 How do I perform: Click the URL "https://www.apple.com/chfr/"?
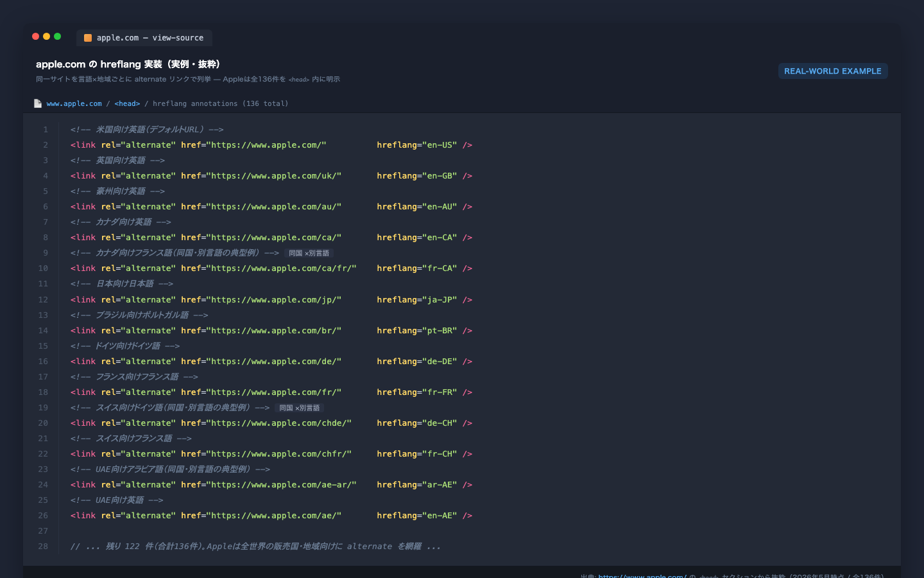279,454
